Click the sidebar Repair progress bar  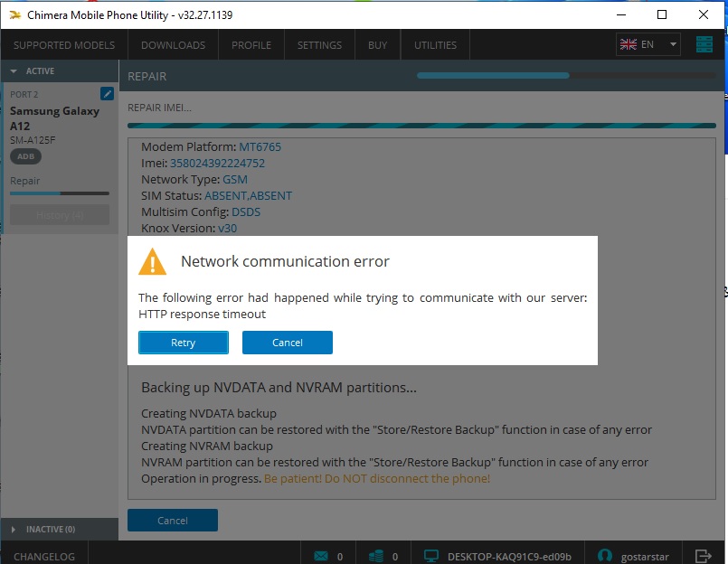pos(60,193)
